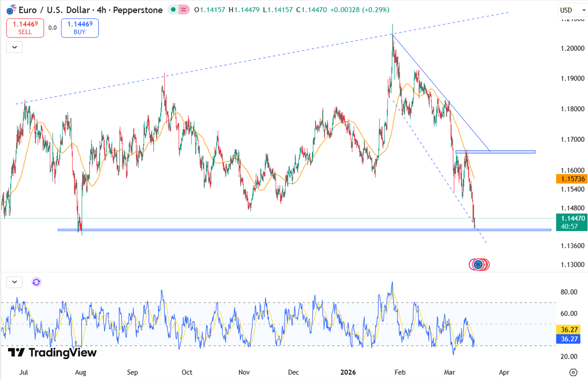Click the blue 36.27 RSI value label
Image resolution: width=588 pixels, height=380 pixels.
(x=571, y=339)
